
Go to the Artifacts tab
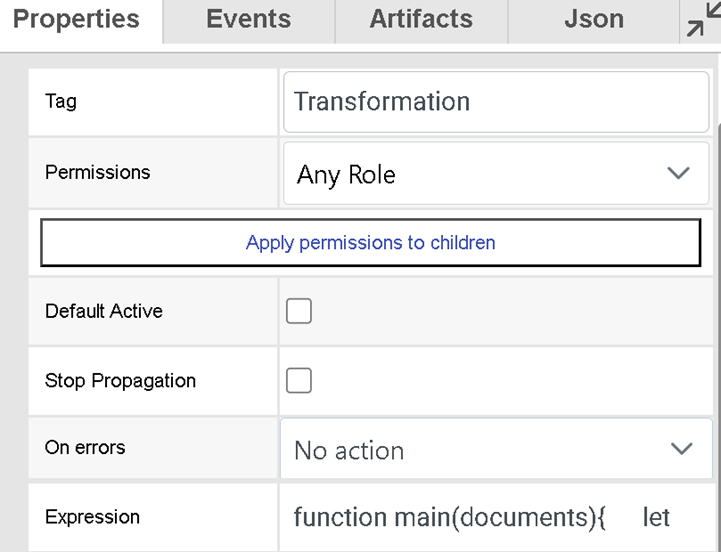pos(421,19)
